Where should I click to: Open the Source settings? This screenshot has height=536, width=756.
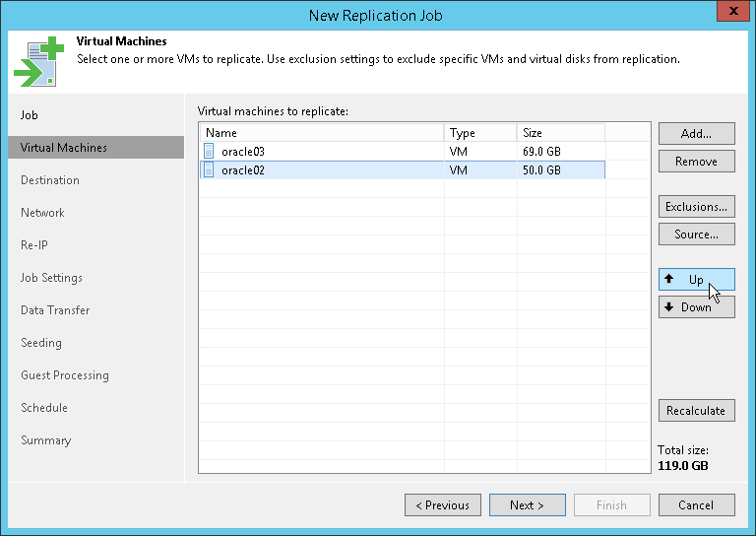(696, 234)
